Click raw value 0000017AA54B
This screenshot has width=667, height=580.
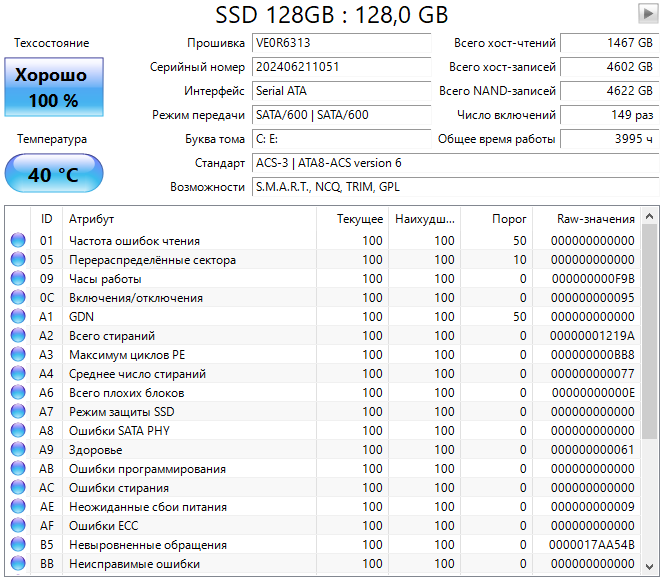[x=592, y=545]
